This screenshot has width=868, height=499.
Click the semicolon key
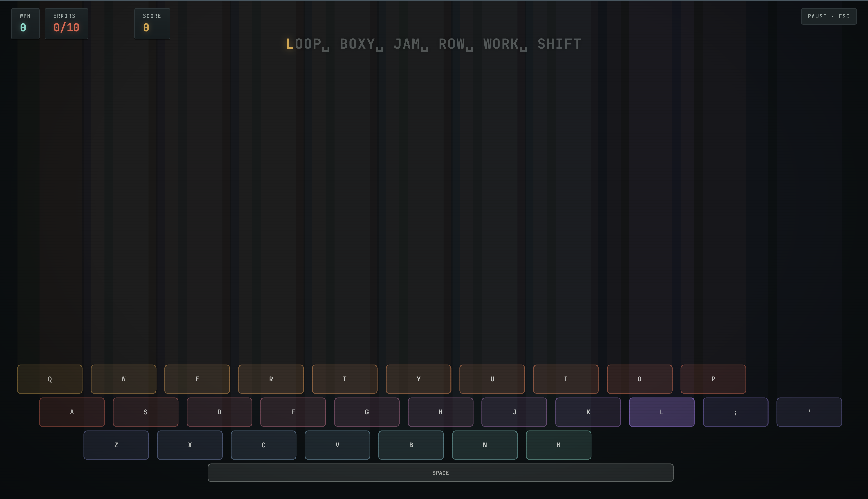point(735,412)
